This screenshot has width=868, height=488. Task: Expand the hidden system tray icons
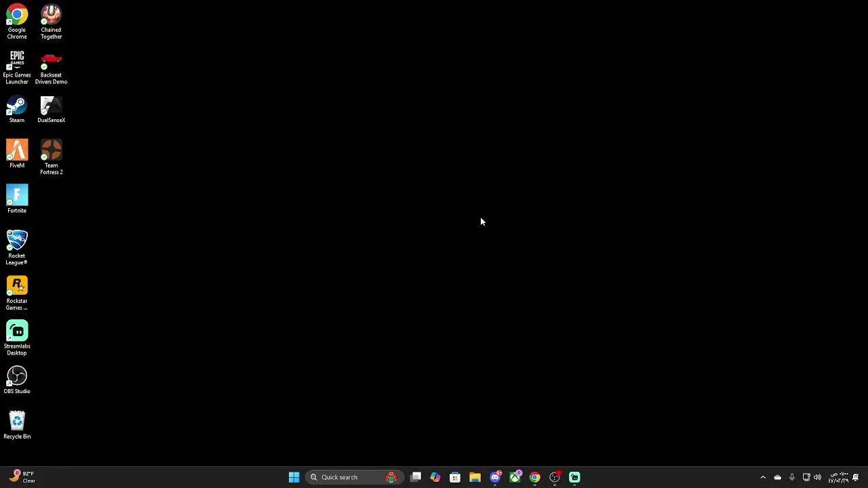763,477
